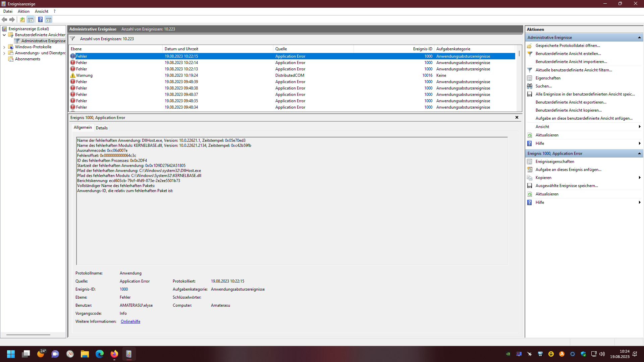The width and height of the screenshot is (644, 362).
Task: Switch to the Details tab
Action: tap(102, 128)
